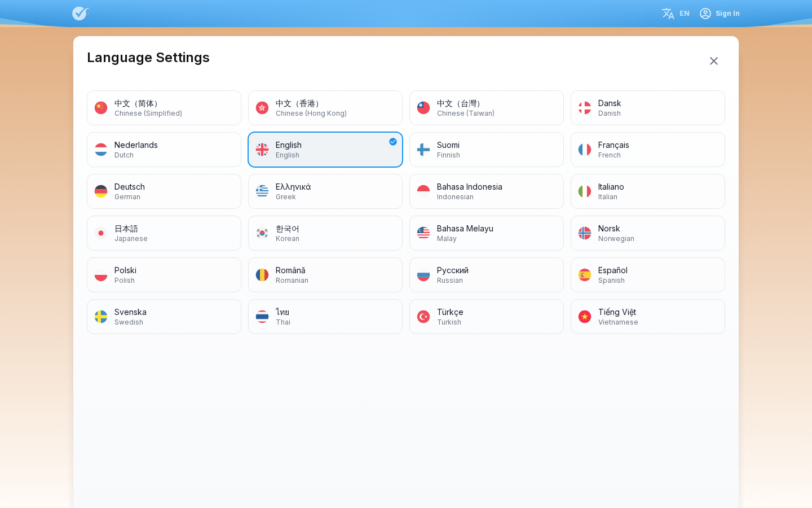Click the checkmark app logo in header
This screenshot has width=812, height=508.
[81, 14]
